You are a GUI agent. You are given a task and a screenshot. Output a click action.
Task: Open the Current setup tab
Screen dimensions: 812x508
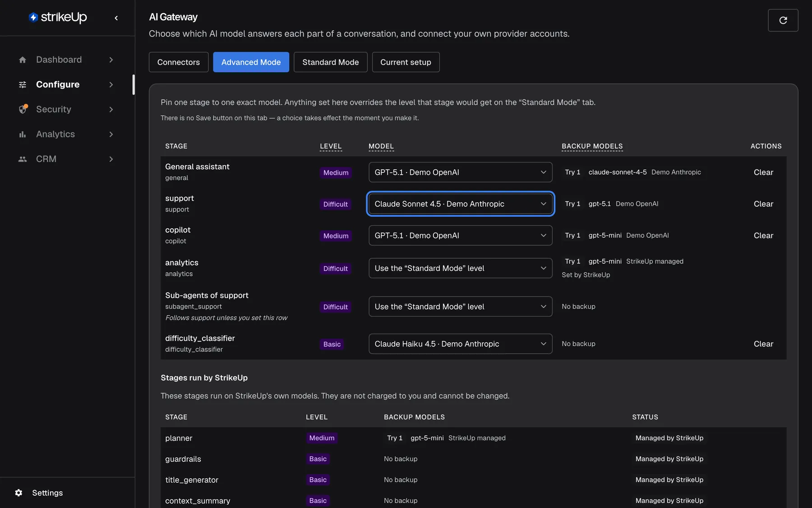[x=406, y=62]
